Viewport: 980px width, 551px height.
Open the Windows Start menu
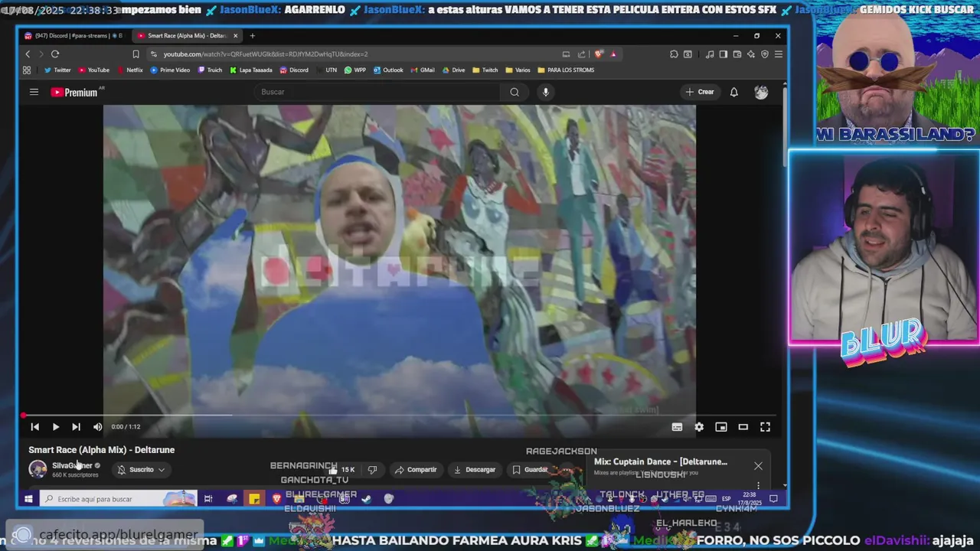(x=28, y=499)
